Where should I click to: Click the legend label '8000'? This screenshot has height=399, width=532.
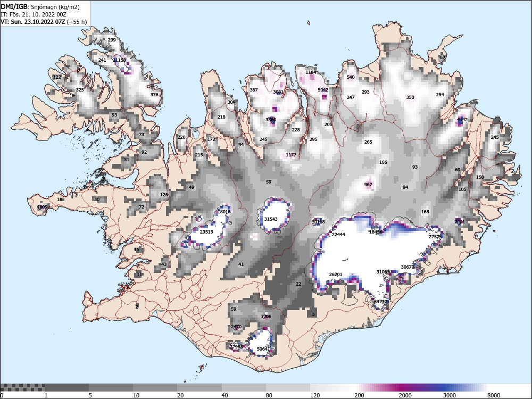(494, 395)
